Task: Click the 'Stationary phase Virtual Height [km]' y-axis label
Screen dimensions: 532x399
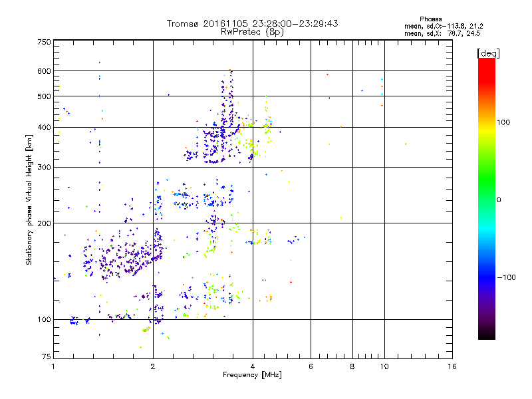Action: [29, 199]
